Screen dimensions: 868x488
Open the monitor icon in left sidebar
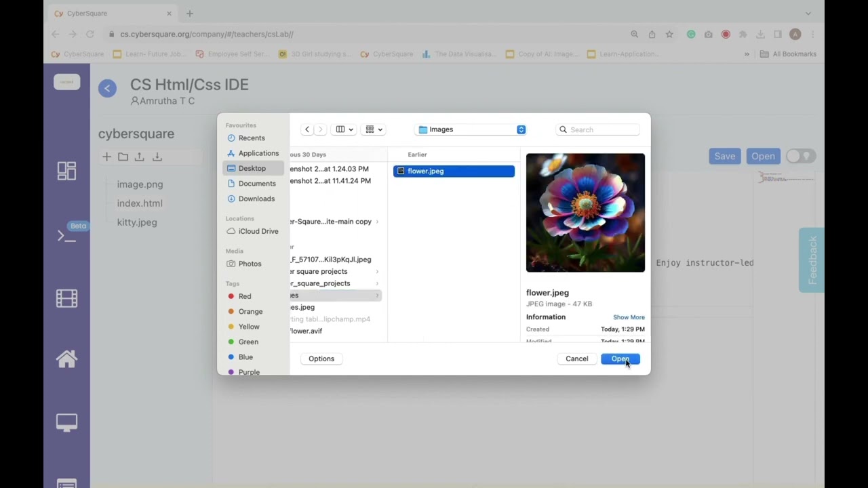[x=66, y=422]
